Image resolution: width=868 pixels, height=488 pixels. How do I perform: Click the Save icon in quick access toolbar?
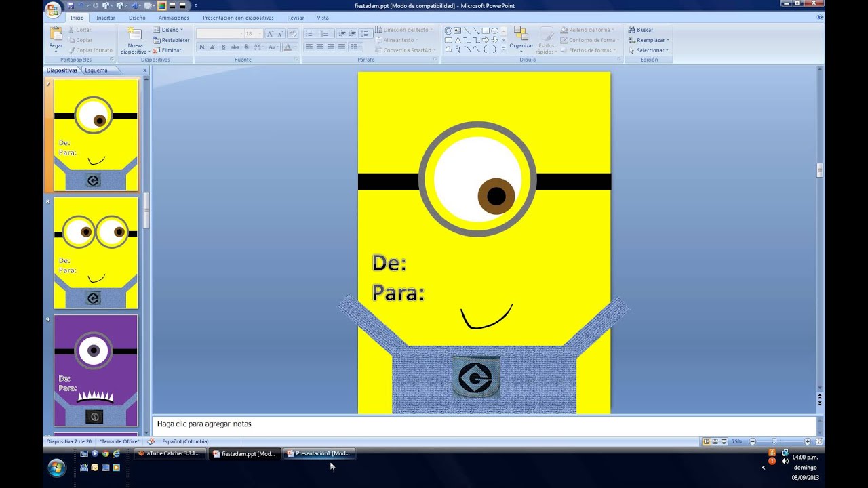(71, 5)
